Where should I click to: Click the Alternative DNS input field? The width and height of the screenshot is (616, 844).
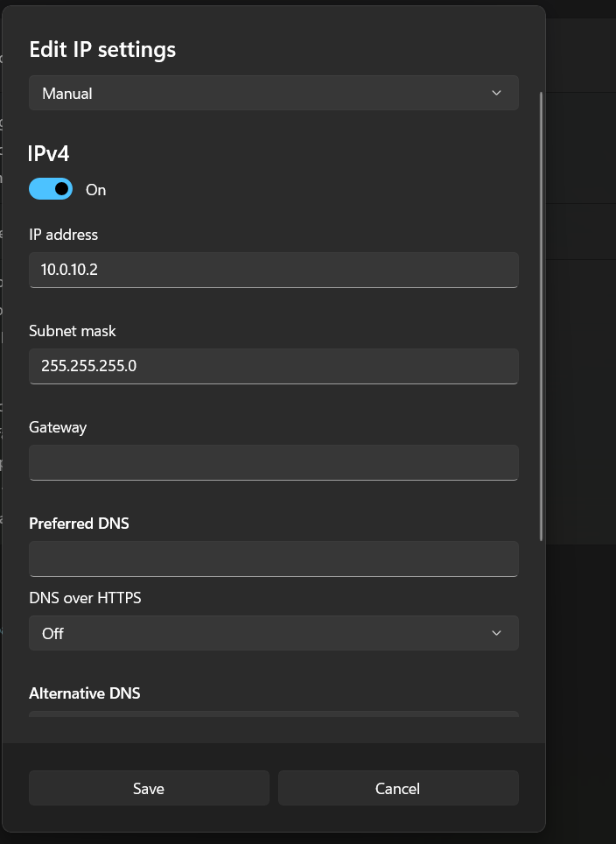pos(273,714)
